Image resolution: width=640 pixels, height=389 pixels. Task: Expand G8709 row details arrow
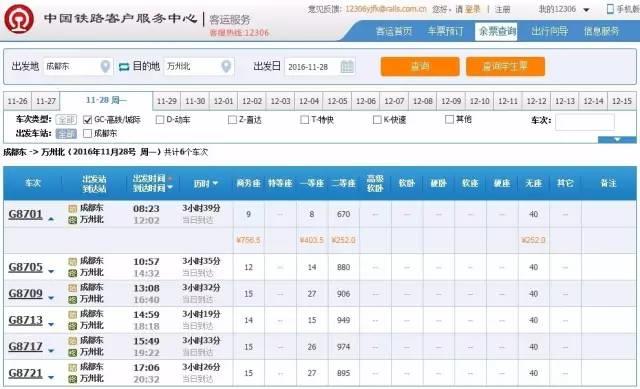51,298
